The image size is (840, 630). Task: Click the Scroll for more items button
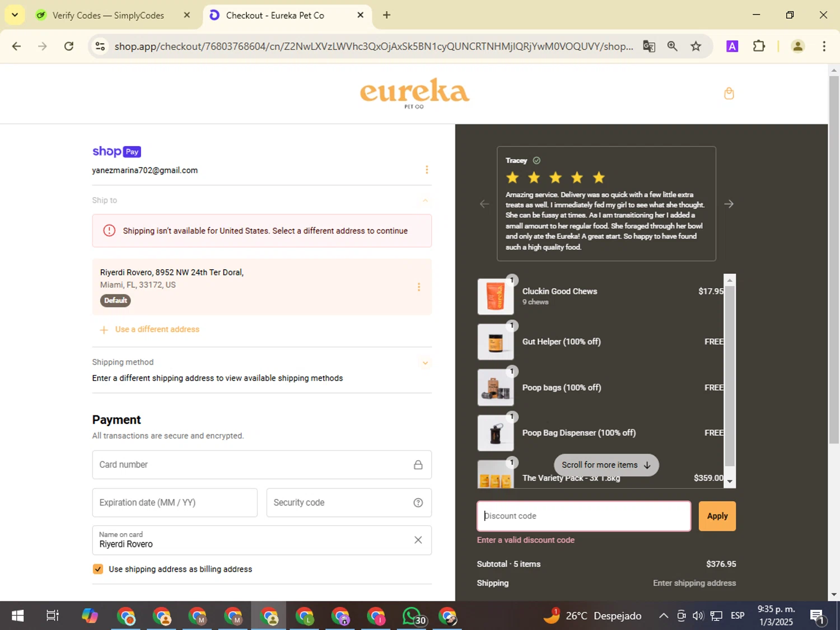tap(606, 465)
